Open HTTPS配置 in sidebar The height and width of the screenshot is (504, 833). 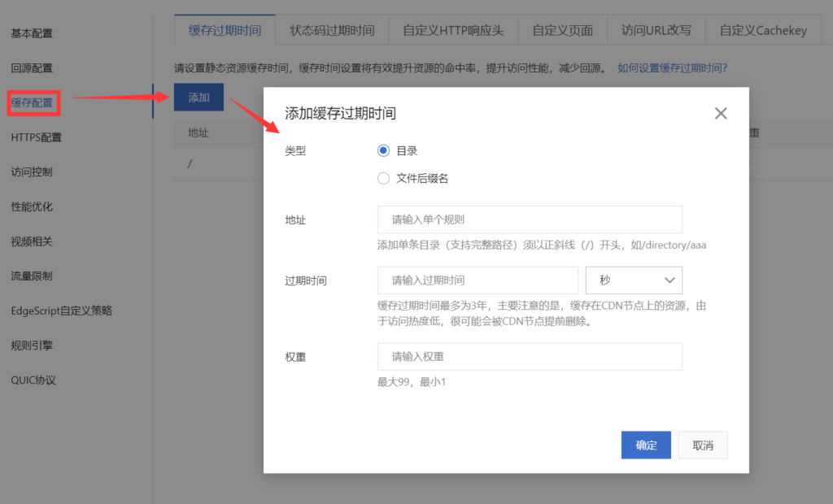pos(36,137)
